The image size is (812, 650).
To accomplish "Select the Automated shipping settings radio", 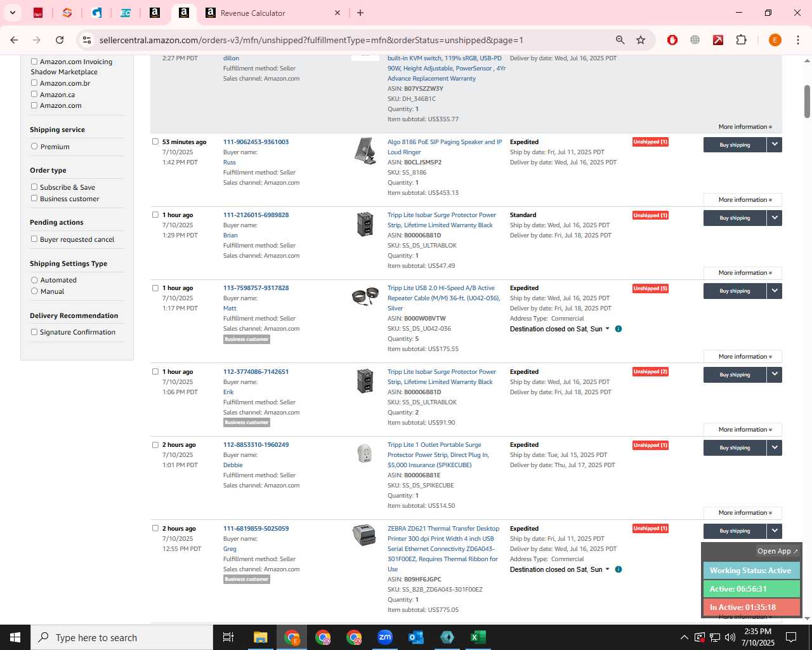I will tap(34, 279).
